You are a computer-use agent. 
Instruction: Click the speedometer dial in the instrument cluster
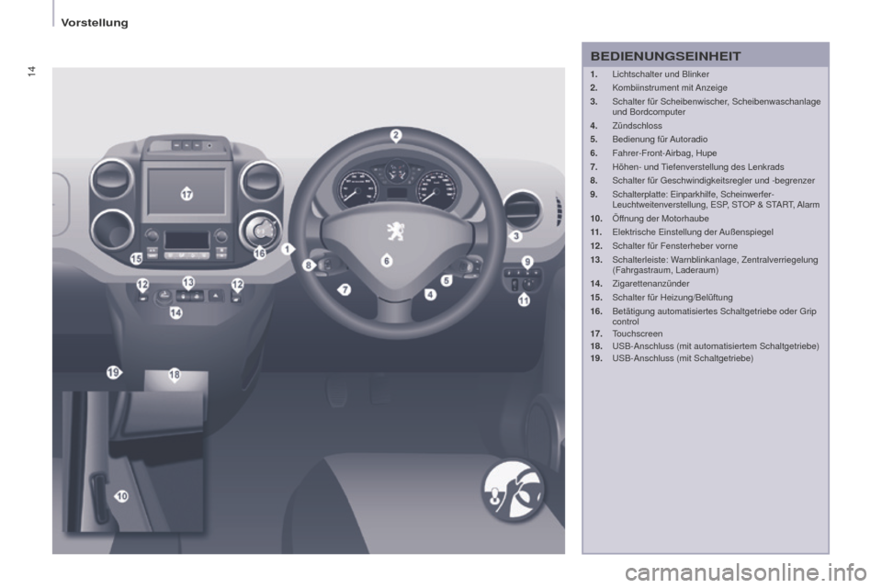click(435, 188)
